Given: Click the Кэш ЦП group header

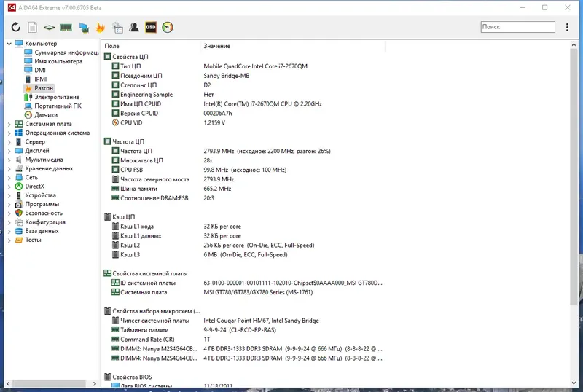Looking at the screenshot, I should 120,216.
